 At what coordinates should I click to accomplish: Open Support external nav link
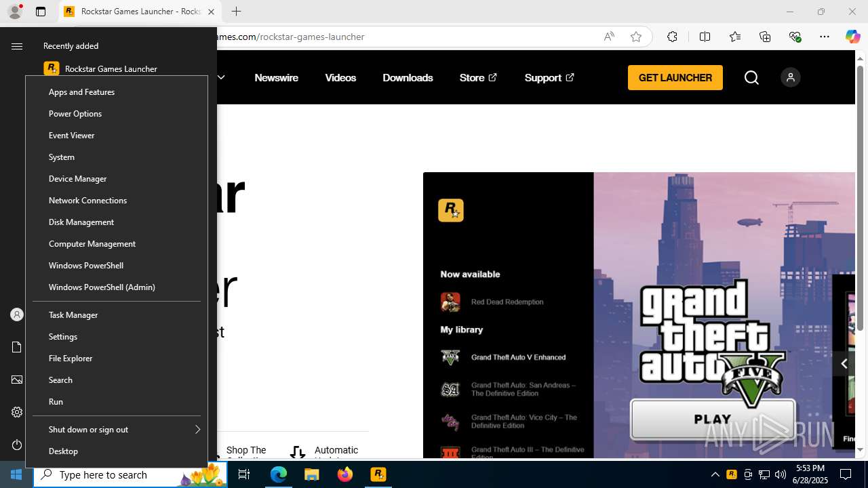[x=549, y=78]
